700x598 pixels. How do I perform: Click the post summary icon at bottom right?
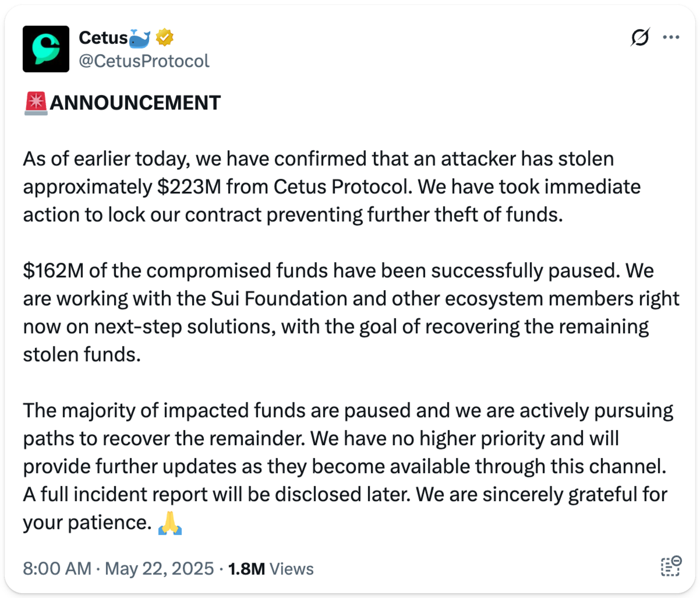pos(670,566)
